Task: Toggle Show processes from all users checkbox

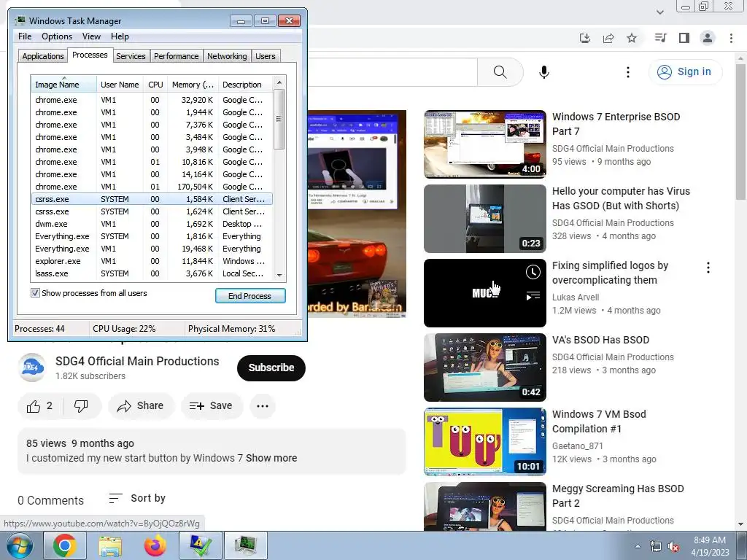Action: [35, 293]
